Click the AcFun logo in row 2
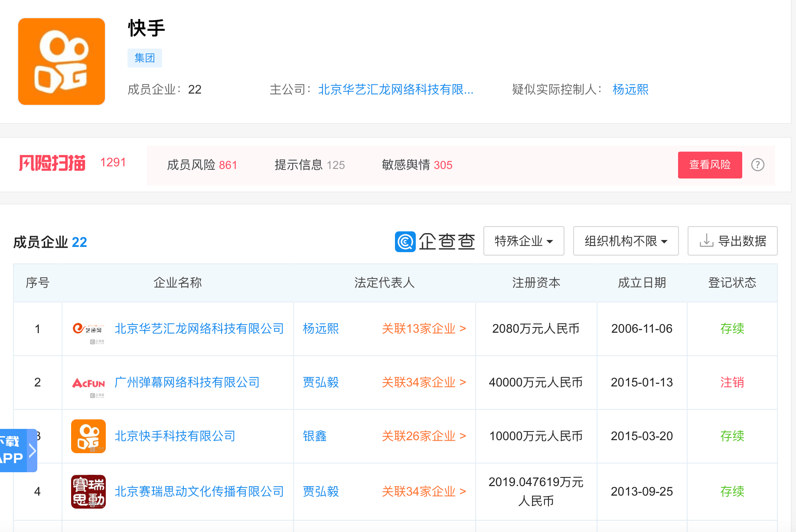 [88, 383]
